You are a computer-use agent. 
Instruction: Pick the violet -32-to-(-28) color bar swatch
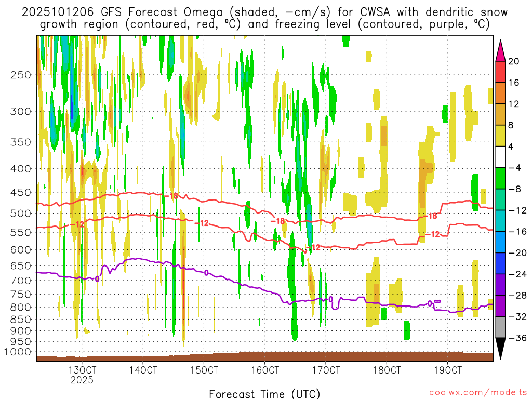(500, 306)
